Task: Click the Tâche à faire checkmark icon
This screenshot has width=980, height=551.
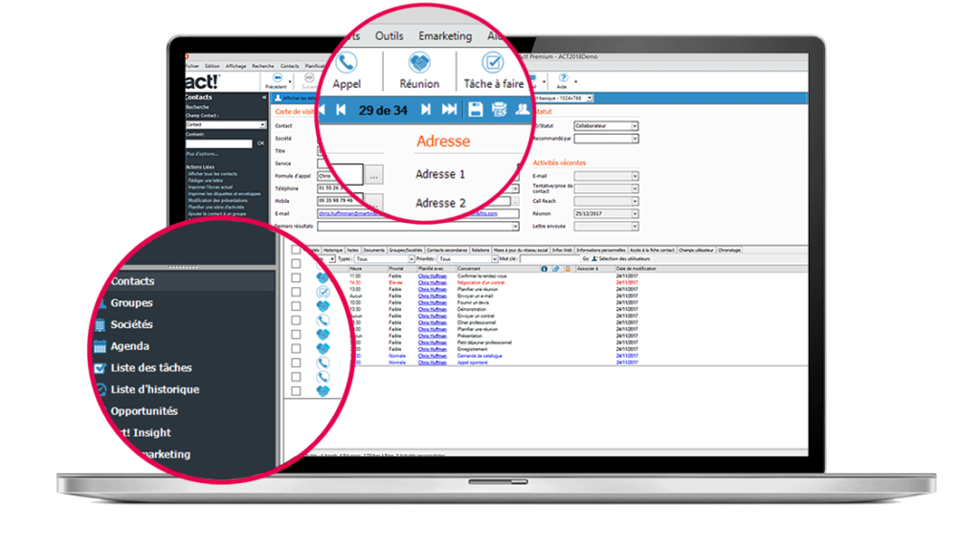Action: tap(493, 62)
